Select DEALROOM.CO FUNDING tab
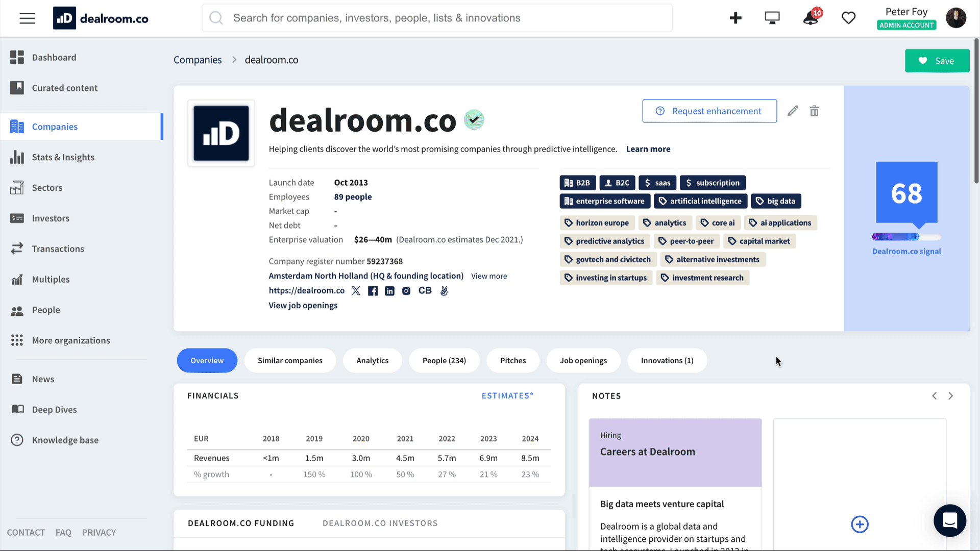 (241, 523)
